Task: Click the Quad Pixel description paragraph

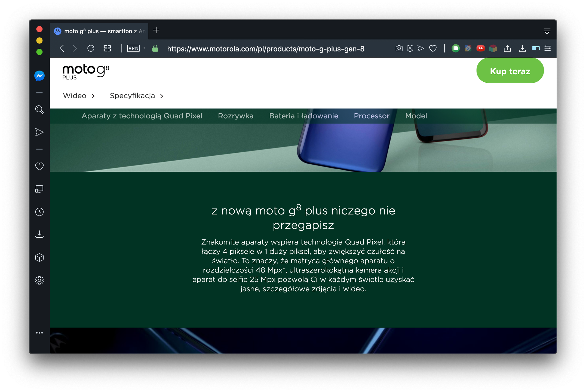Action: [303, 265]
